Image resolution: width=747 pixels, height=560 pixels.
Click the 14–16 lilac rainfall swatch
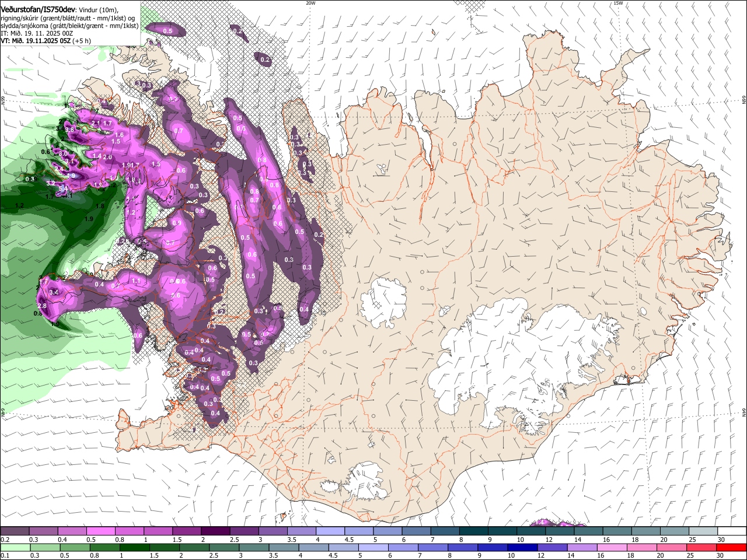coord(582,547)
